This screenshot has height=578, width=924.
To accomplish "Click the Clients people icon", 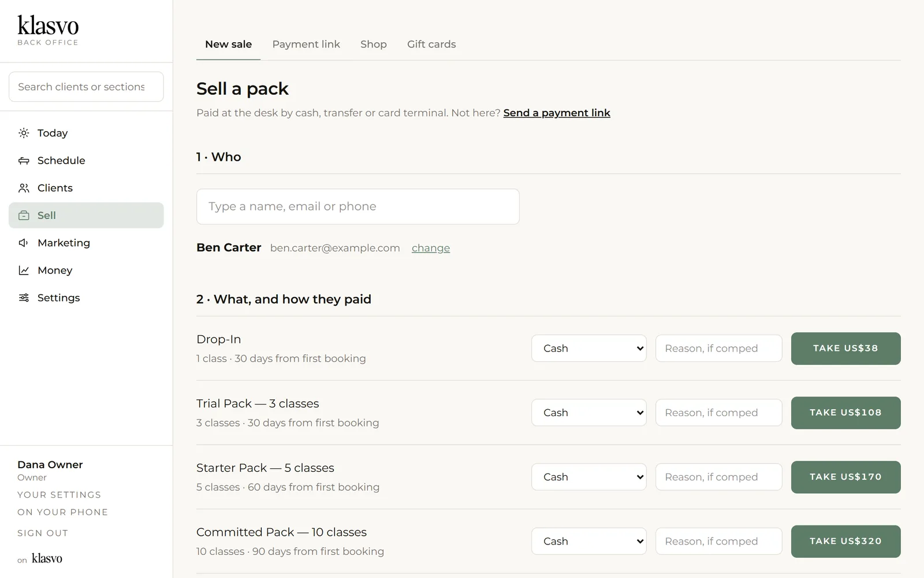I will [x=24, y=188].
